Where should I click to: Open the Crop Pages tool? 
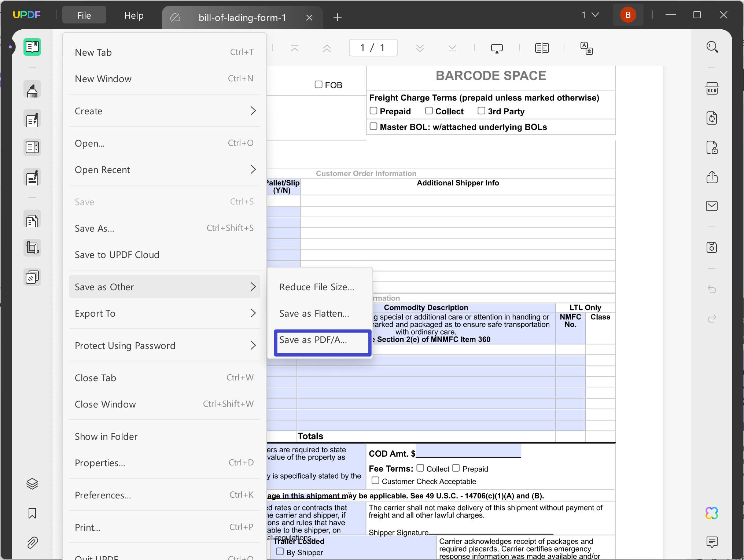click(x=32, y=248)
